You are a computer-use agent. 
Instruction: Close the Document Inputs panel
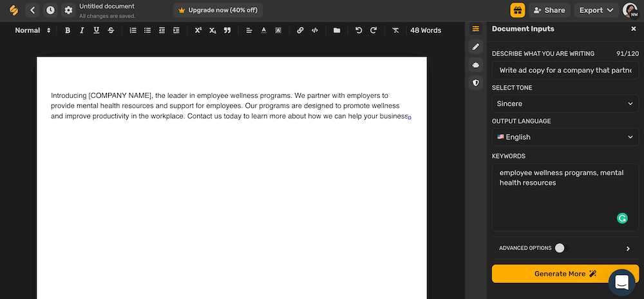tap(633, 29)
